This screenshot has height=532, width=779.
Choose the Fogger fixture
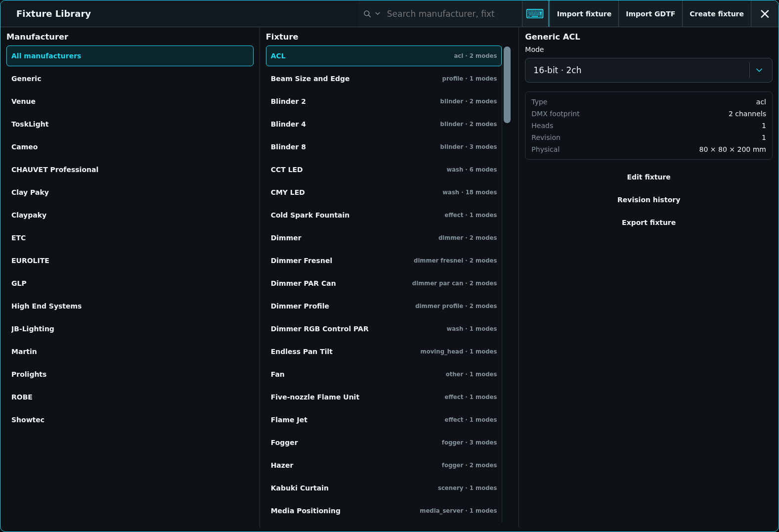tap(384, 443)
